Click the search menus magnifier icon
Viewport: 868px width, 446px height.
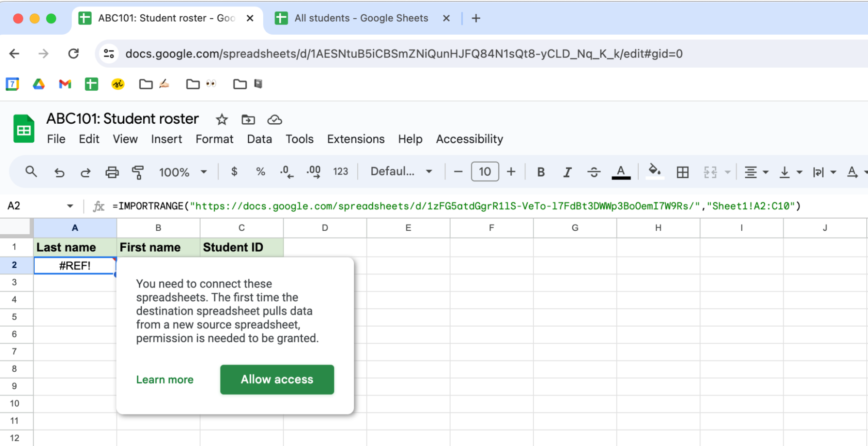point(31,172)
